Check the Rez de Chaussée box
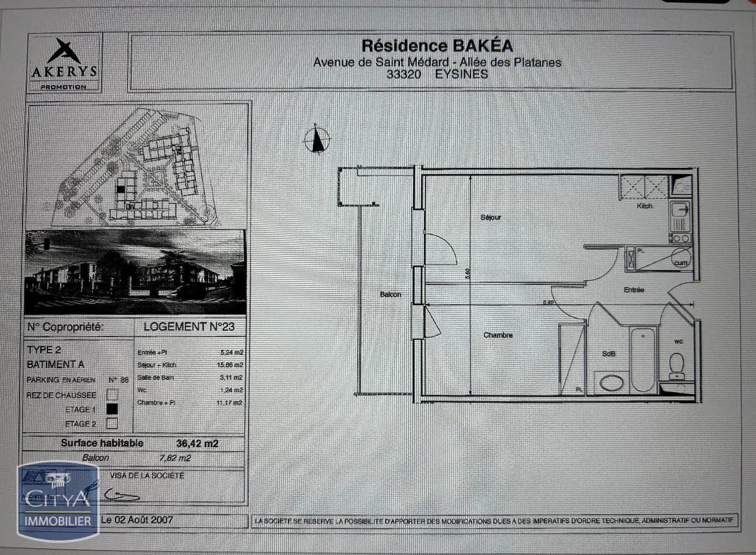Viewport: 756px width, 555px height. (112, 394)
